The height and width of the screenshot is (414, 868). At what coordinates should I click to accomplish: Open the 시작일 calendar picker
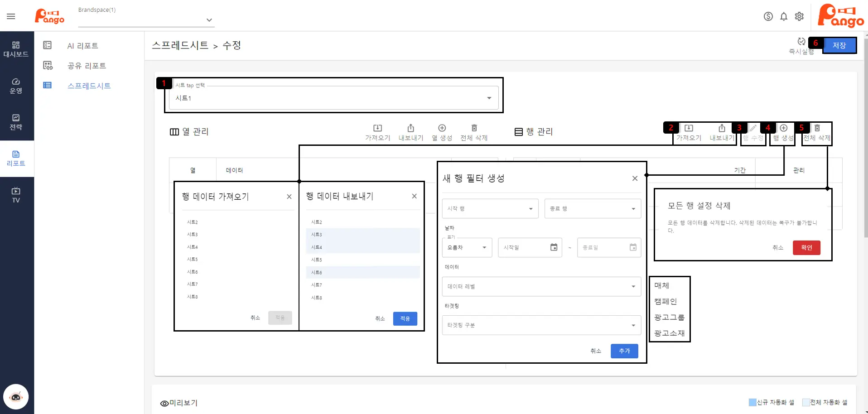554,247
